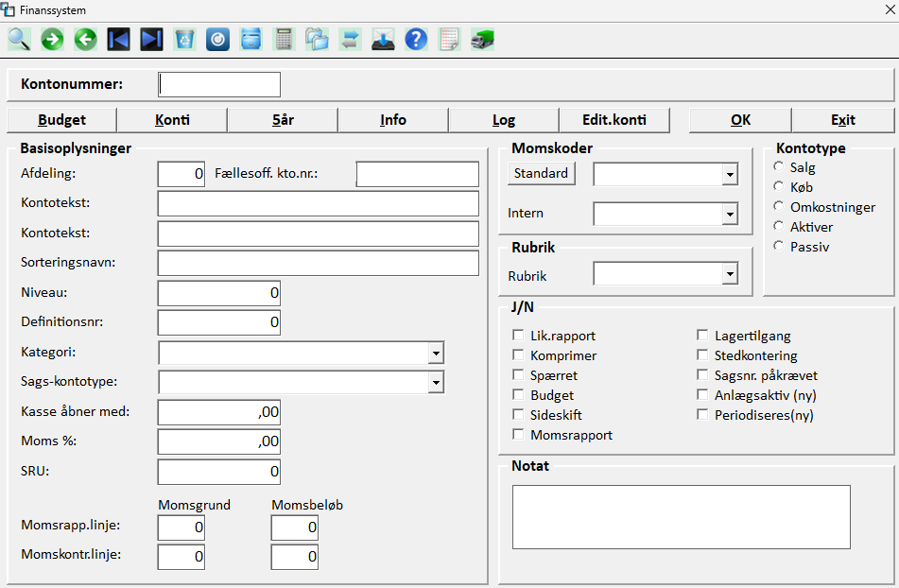Viewport: 899px width, 588px height.
Task: Click the Kasse åbner med field
Action: (x=219, y=412)
